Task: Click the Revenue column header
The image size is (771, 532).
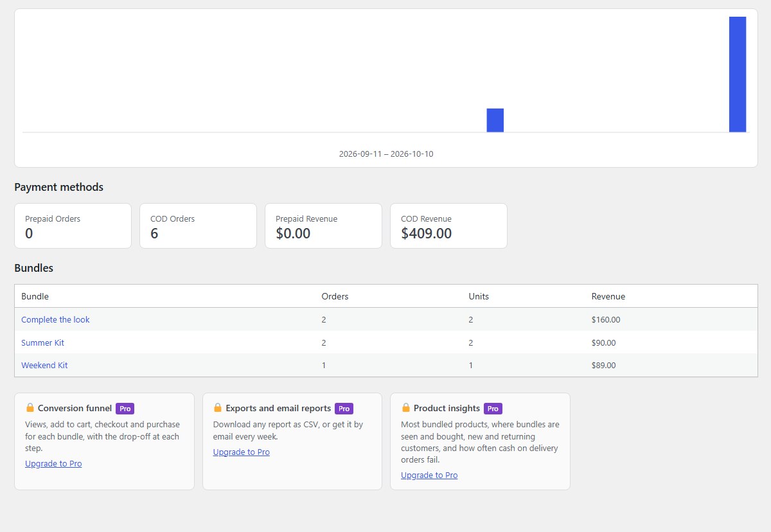Action: point(608,296)
